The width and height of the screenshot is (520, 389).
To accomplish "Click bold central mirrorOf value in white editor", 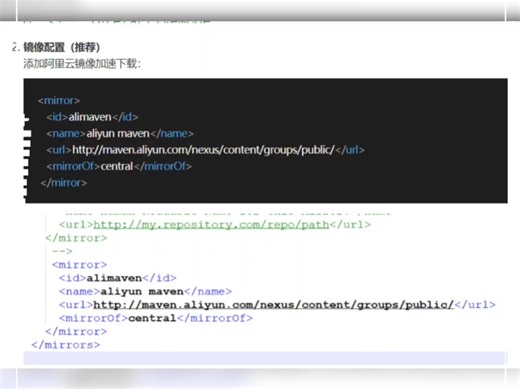I will click(x=152, y=318).
